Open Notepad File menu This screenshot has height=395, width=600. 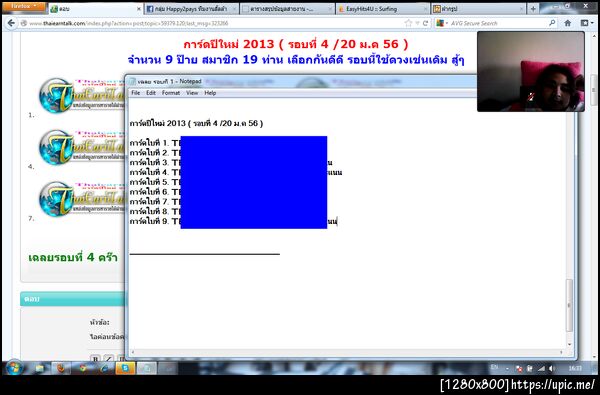point(135,93)
